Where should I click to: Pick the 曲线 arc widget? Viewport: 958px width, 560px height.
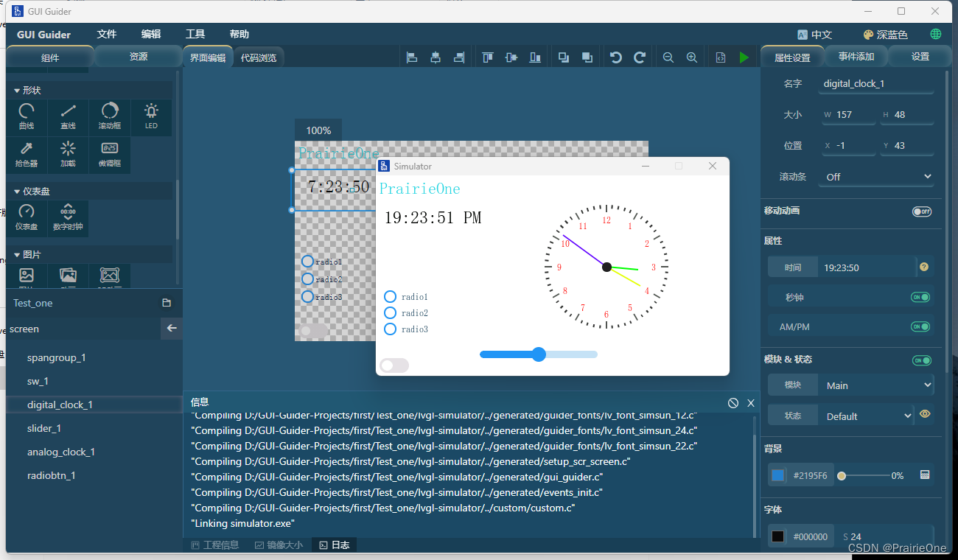coord(27,117)
